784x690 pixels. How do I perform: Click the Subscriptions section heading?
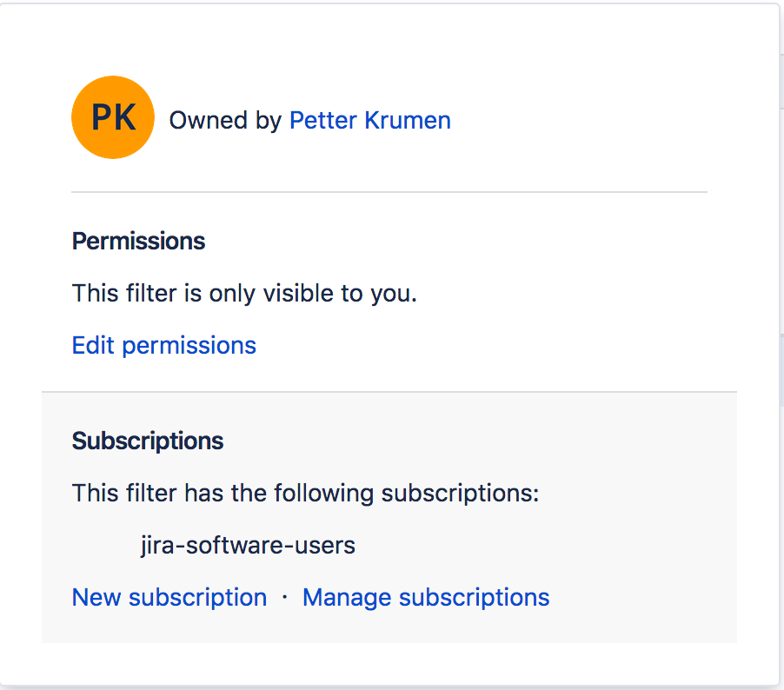147,441
